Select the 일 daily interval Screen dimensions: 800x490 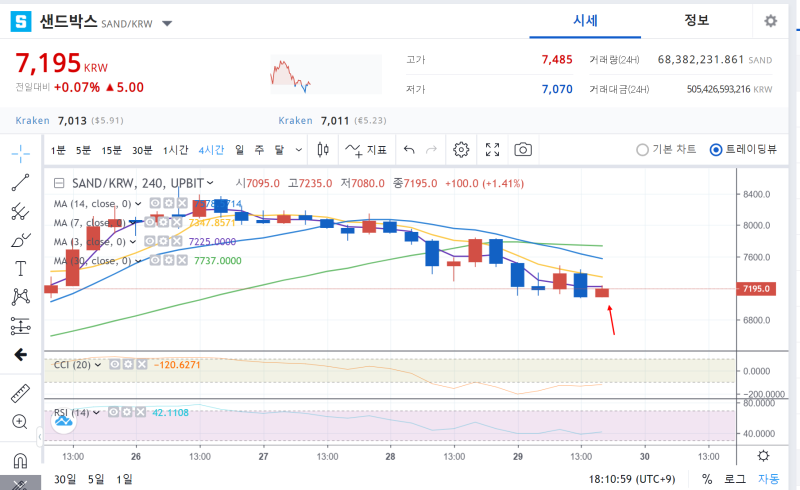[239, 150]
